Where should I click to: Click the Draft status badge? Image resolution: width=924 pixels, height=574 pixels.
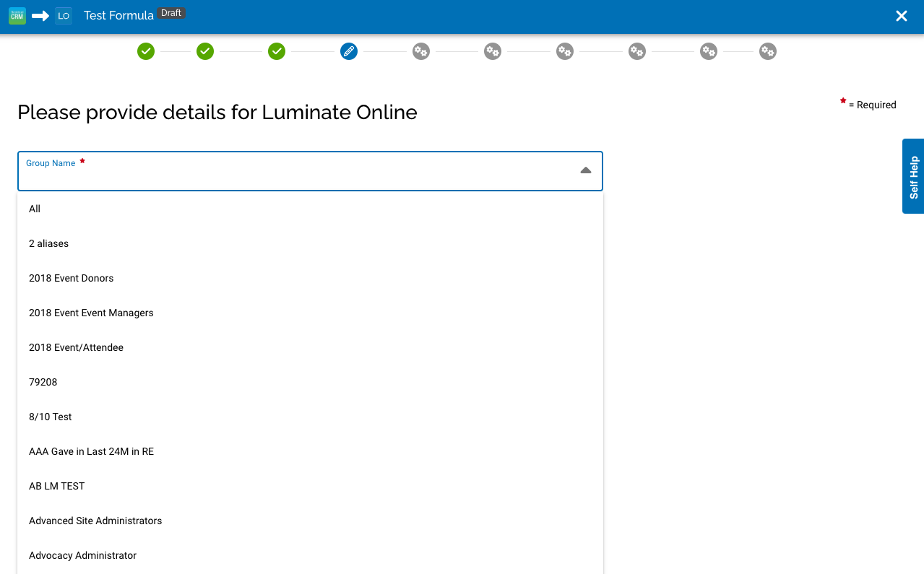tap(170, 12)
